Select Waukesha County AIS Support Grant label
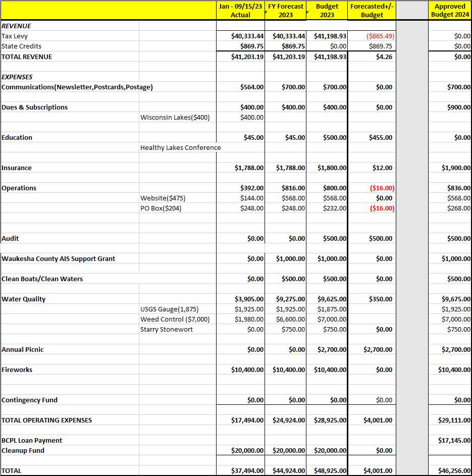This screenshot has height=476, width=472. click(58, 258)
